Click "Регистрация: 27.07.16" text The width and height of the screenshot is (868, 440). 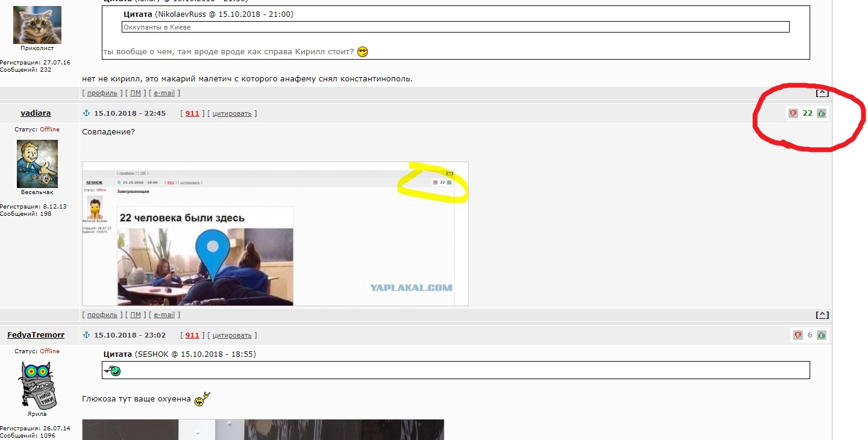tap(35, 63)
